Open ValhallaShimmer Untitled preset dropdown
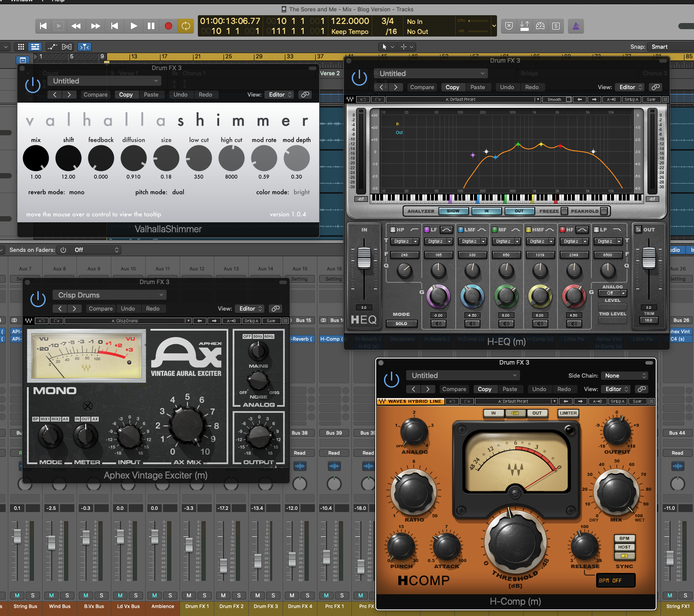 pos(104,81)
